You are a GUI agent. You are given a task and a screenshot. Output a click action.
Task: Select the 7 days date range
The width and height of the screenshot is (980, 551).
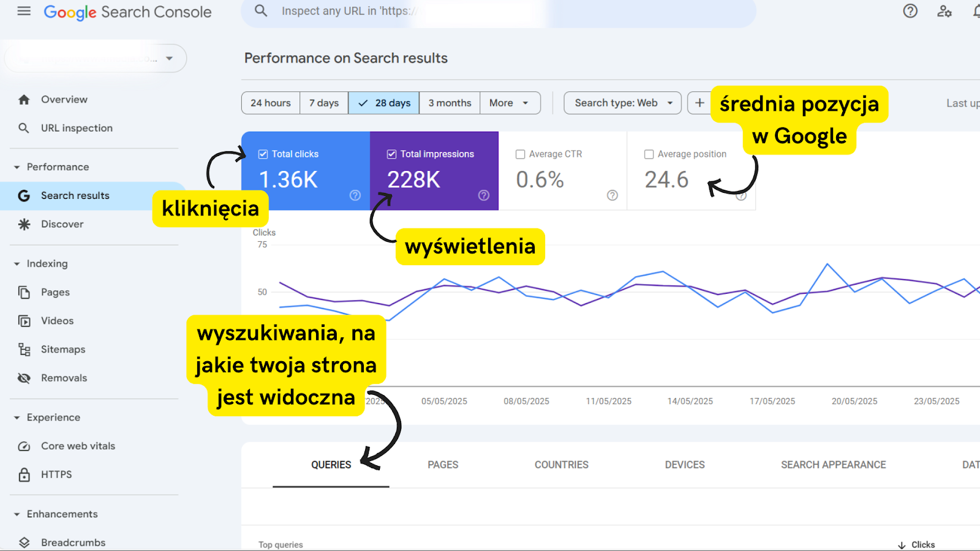tap(324, 103)
